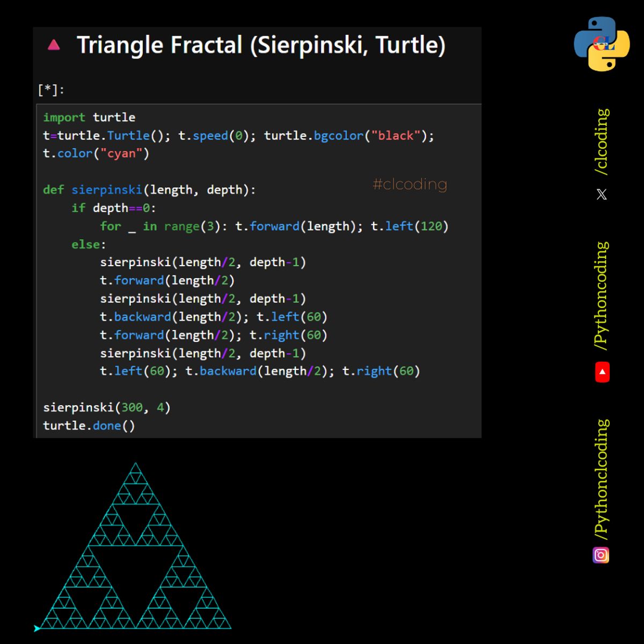Click the [*] running cell indicator
The width and height of the screenshot is (644, 644).
[49, 89]
